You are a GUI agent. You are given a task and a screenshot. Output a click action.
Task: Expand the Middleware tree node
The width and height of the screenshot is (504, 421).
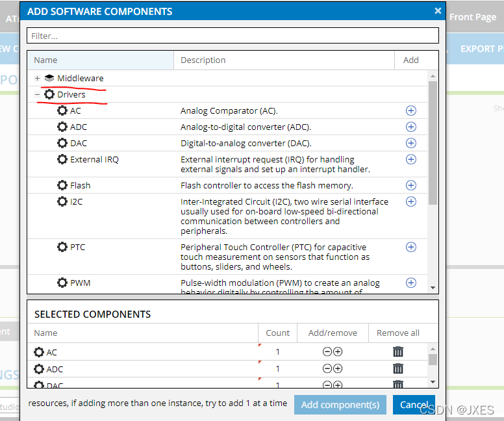pyautogui.click(x=37, y=78)
